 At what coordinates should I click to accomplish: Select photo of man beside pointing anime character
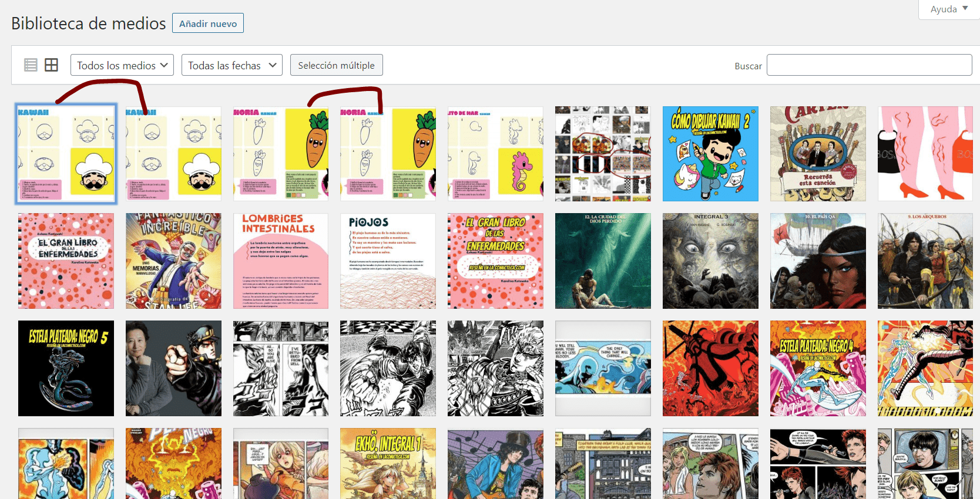coord(173,369)
